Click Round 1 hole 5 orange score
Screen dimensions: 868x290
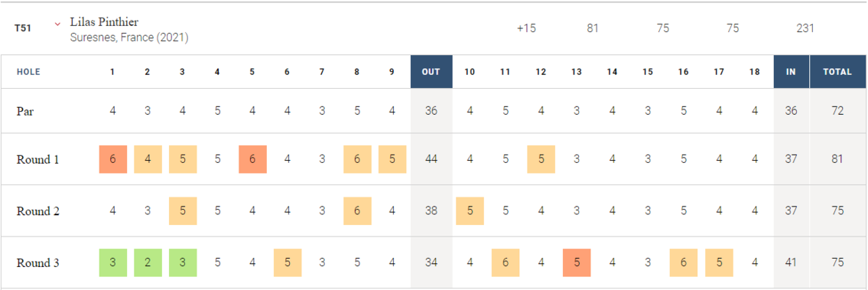[252, 159]
